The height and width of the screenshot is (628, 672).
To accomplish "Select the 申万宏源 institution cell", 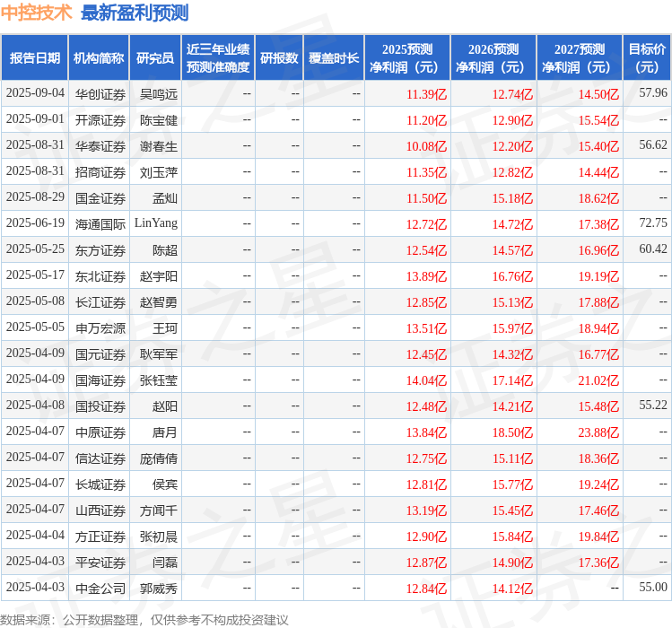I will [x=100, y=328].
